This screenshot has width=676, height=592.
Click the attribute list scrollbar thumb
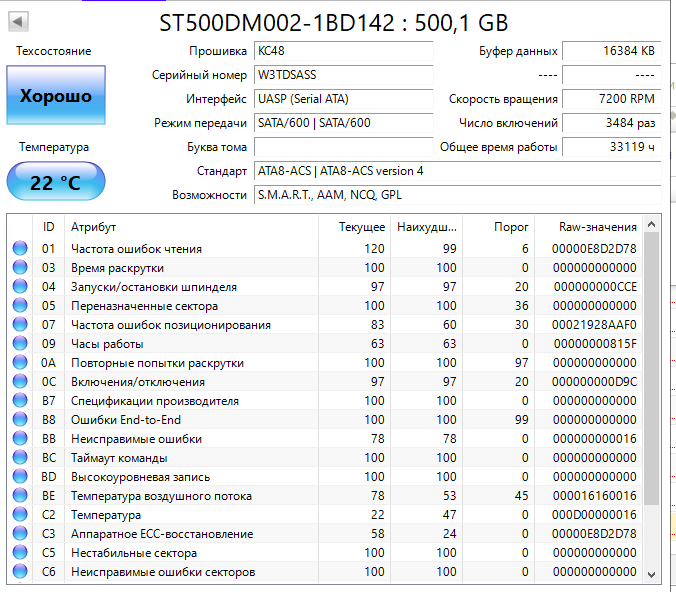pyautogui.click(x=651, y=369)
